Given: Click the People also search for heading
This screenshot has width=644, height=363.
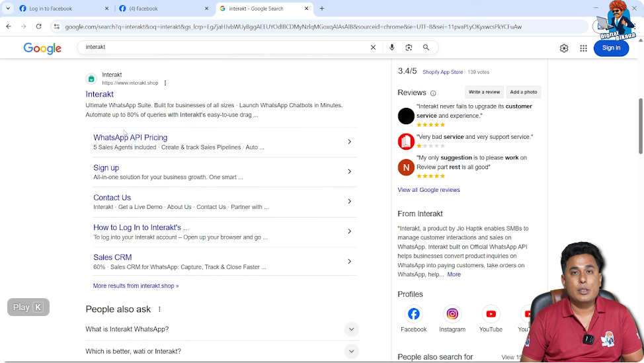Looking at the screenshot, I should 435,357.
